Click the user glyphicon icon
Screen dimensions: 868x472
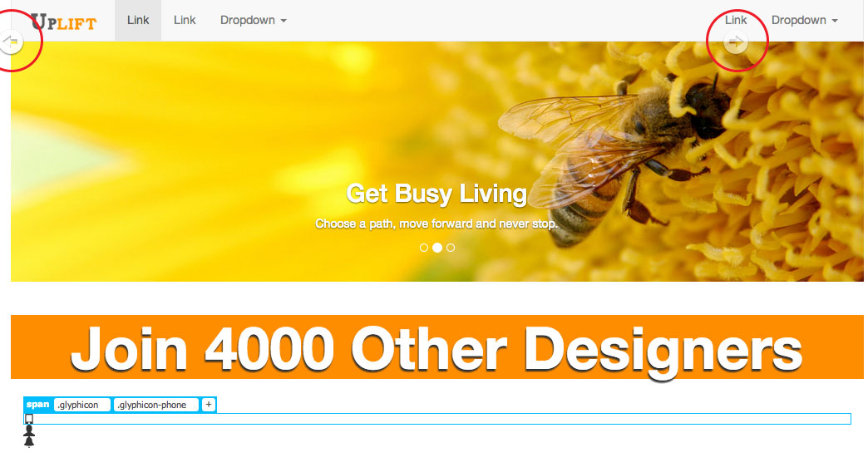[29, 430]
